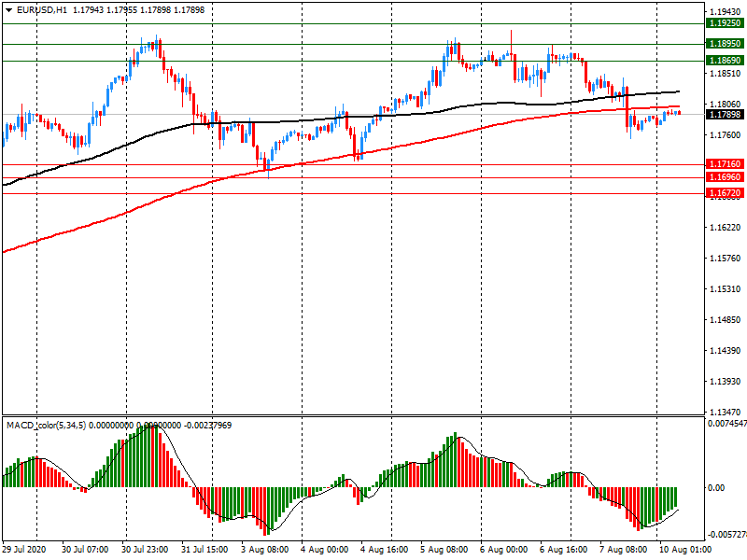Click the MACD 0.00 scale value
Screen dimensions: 747x560
716,488
